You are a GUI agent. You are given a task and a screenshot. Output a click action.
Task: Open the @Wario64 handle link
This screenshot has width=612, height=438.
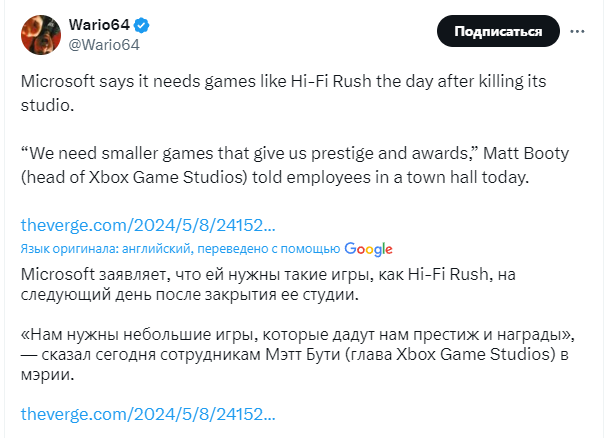point(103,44)
